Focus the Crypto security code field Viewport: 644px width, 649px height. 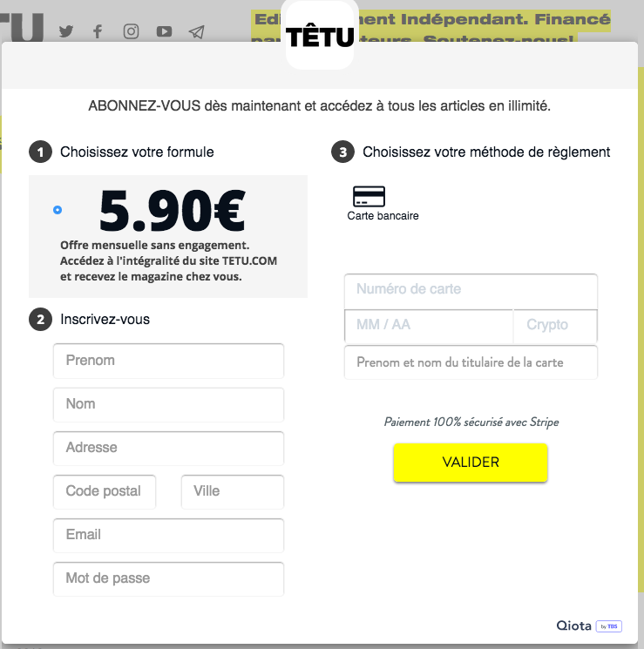click(555, 325)
